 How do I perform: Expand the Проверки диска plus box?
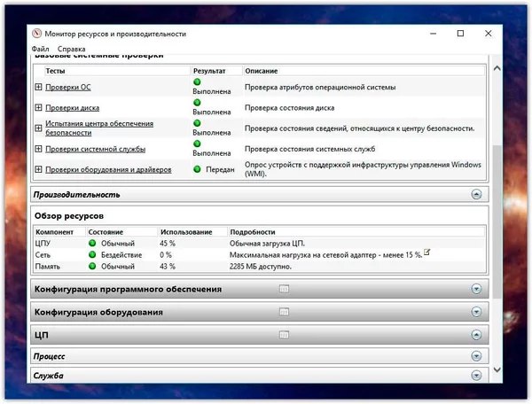pyautogui.click(x=38, y=108)
